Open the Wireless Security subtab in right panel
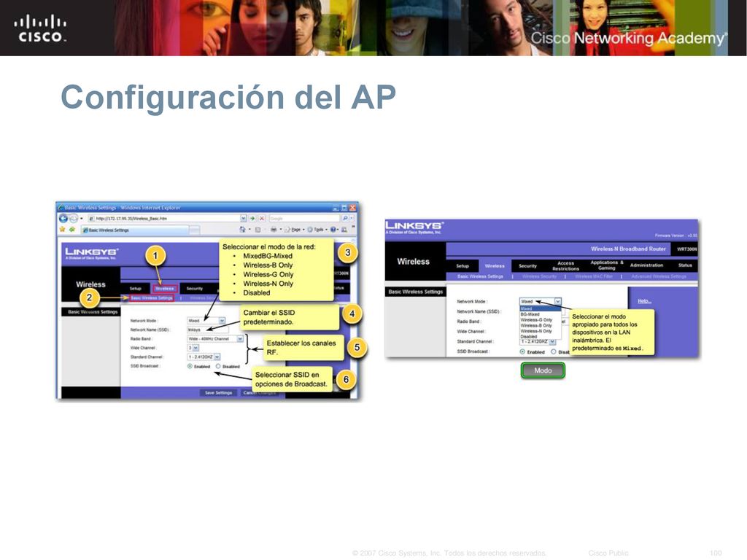 coord(539,276)
